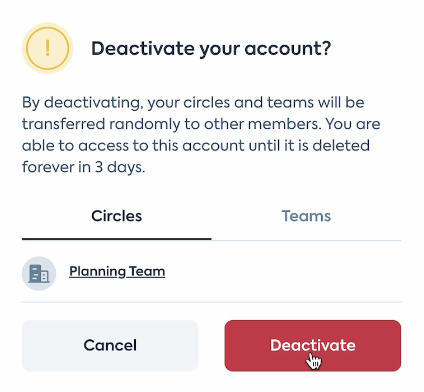Click the Planning Team building icon

[x=39, y=274]
